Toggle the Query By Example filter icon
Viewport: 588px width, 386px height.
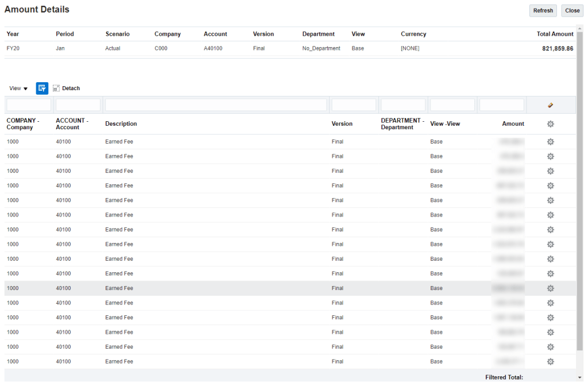tap(42, 88)
